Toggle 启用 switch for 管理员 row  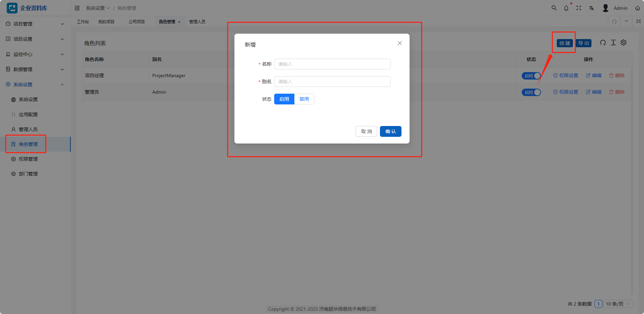(x=532, y=92)
